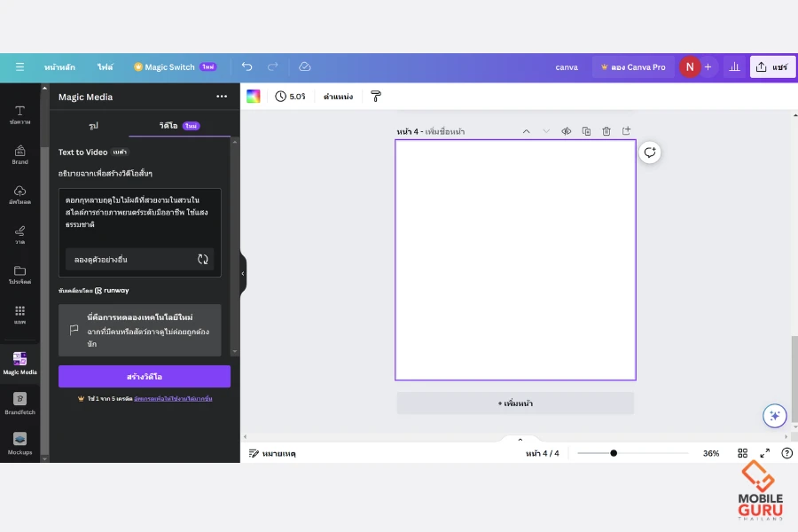Switch to the รูป image tab
Viewport: 798px width, 532px height.
(x=93, y=126)
